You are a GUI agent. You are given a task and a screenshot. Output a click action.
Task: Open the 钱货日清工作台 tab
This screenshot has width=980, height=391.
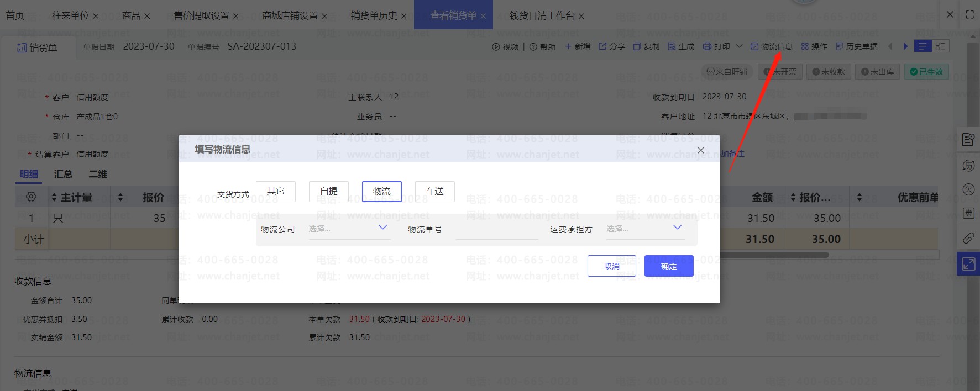click(542, 15)
